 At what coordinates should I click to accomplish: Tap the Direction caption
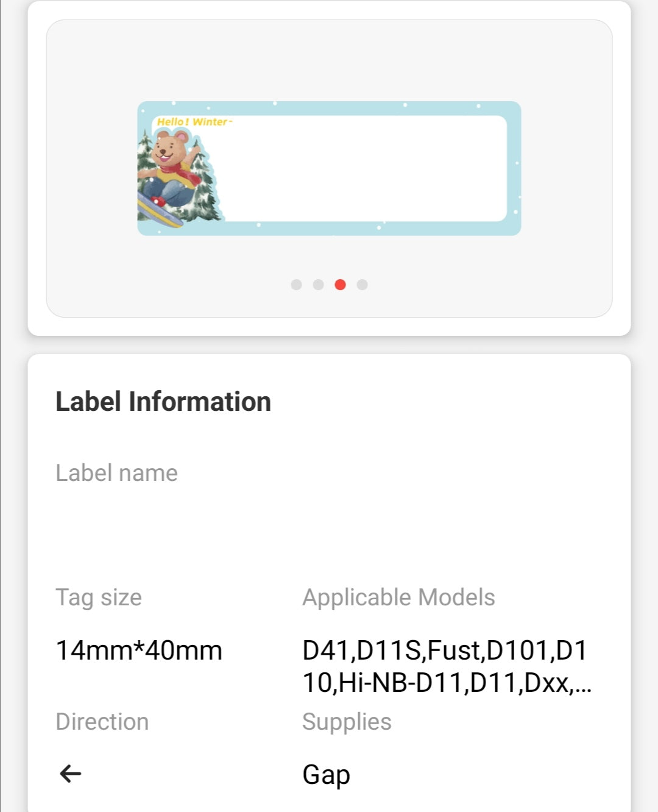(102, 722)
